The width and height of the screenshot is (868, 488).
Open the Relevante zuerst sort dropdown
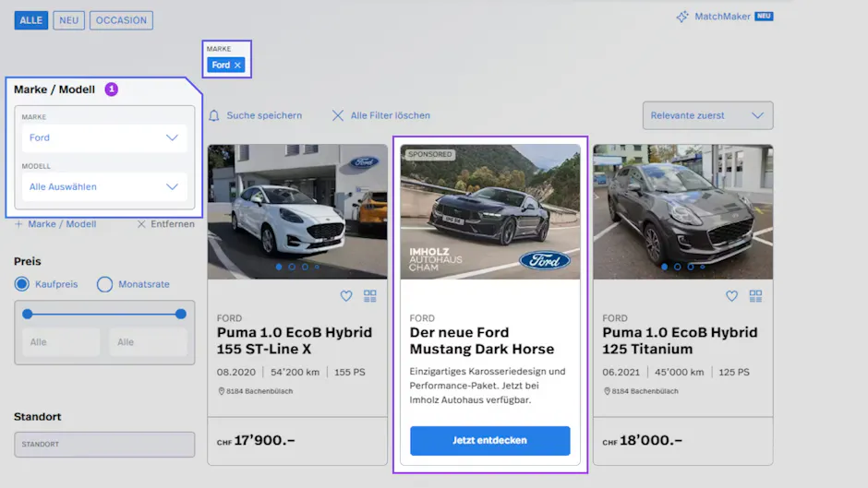pos(707,115)
